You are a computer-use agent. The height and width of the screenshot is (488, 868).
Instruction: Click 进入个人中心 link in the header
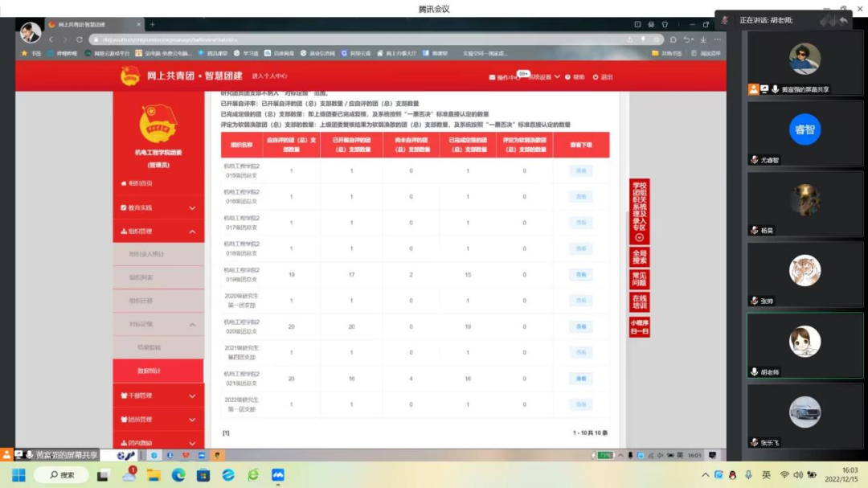tap(269, 76)
